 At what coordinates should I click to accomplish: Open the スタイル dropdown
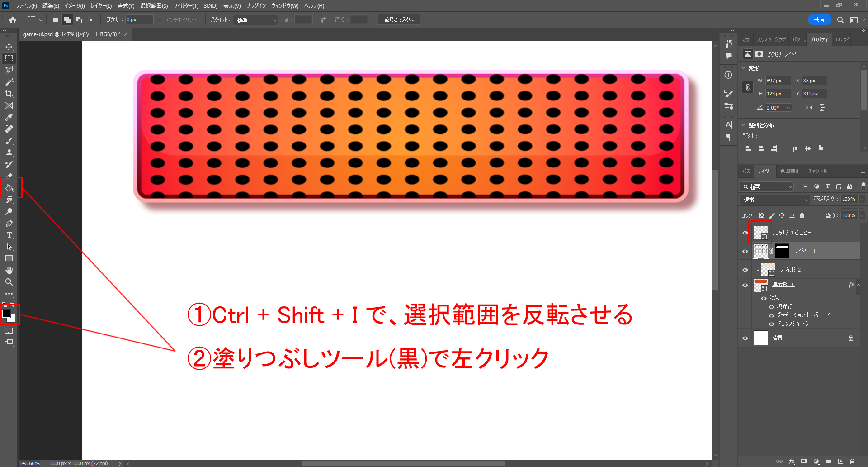[256, 20]
